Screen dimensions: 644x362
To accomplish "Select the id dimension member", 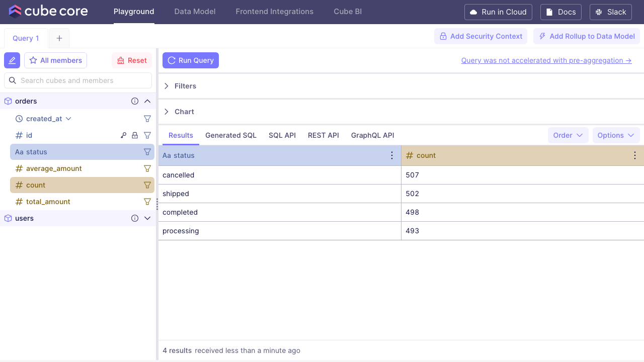I will pos(82,135).
